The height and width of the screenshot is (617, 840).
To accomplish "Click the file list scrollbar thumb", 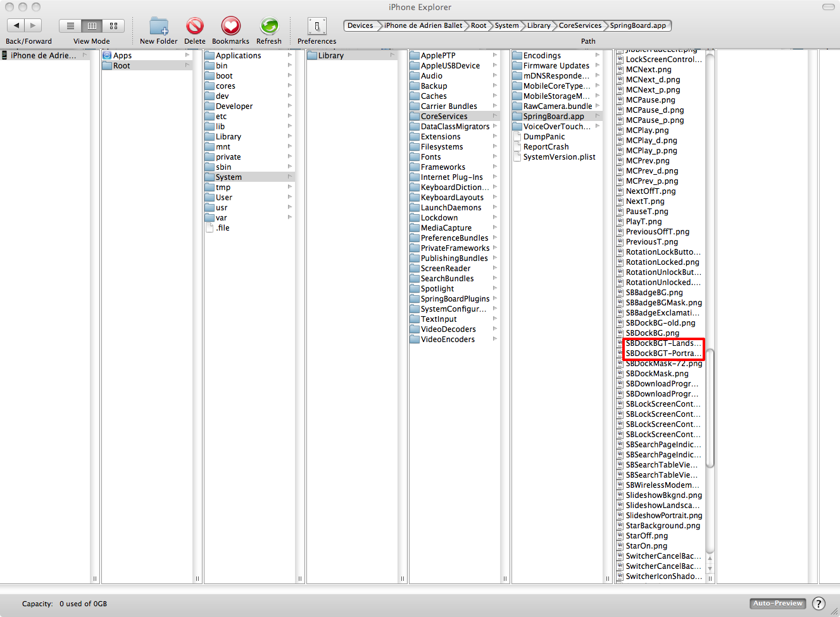I will coord(710,408).
